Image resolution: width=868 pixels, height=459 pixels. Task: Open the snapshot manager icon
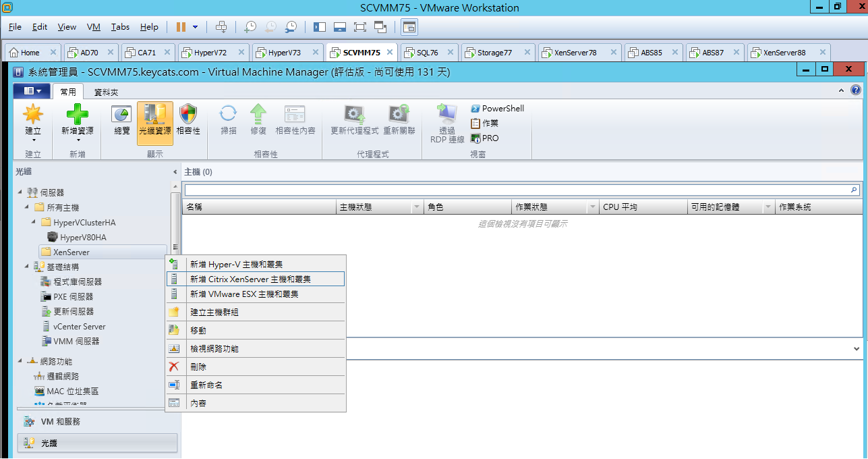point(291,27)
